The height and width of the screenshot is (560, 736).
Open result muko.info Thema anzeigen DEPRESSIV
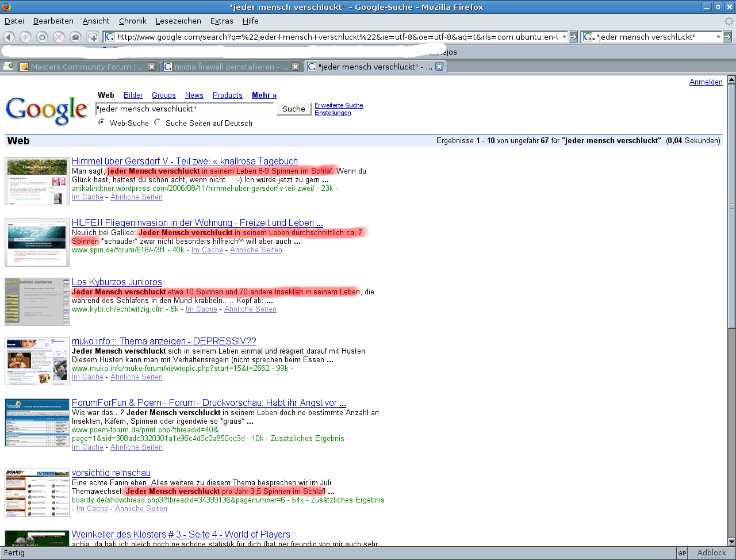pos(164,342)
